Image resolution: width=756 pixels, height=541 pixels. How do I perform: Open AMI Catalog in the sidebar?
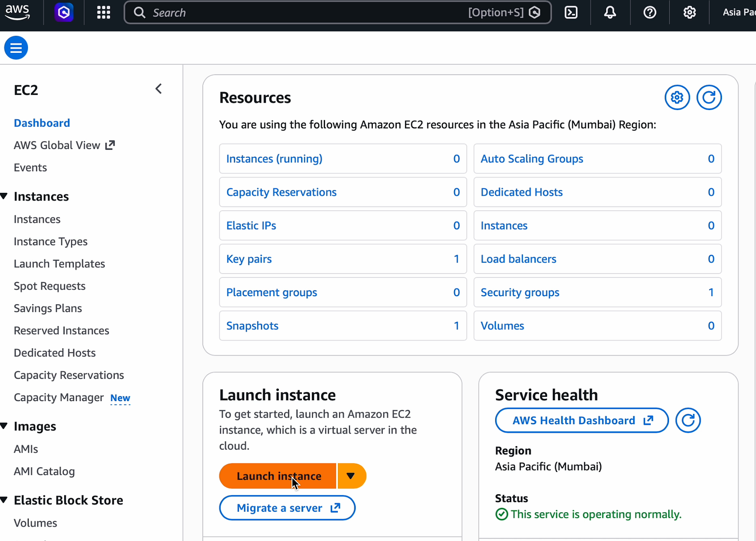(x=44, y=471)
